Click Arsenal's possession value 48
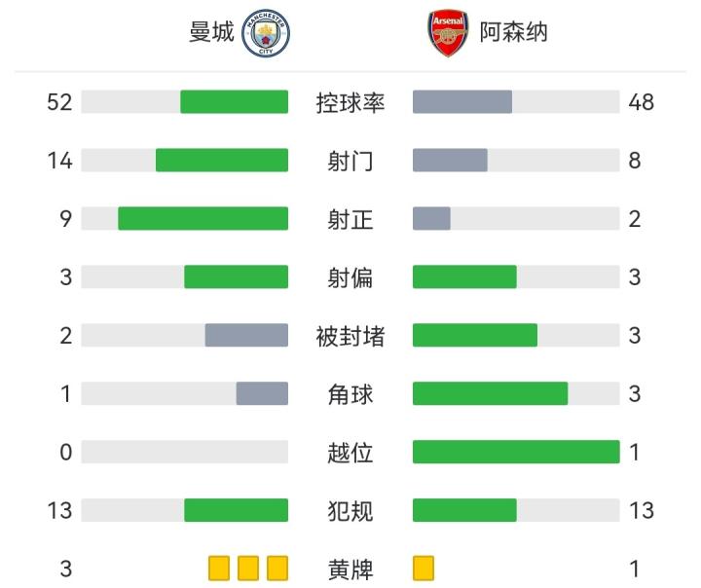The height and width of the screenshot is (588, 701). pyautogui.click(x=641, y=102)
